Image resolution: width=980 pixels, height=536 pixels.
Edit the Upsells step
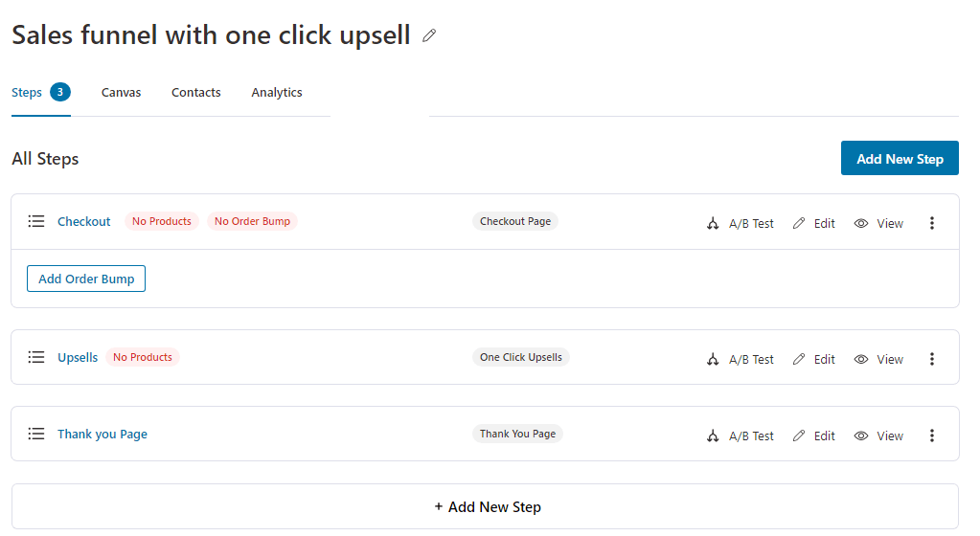[x=813, y=359]
